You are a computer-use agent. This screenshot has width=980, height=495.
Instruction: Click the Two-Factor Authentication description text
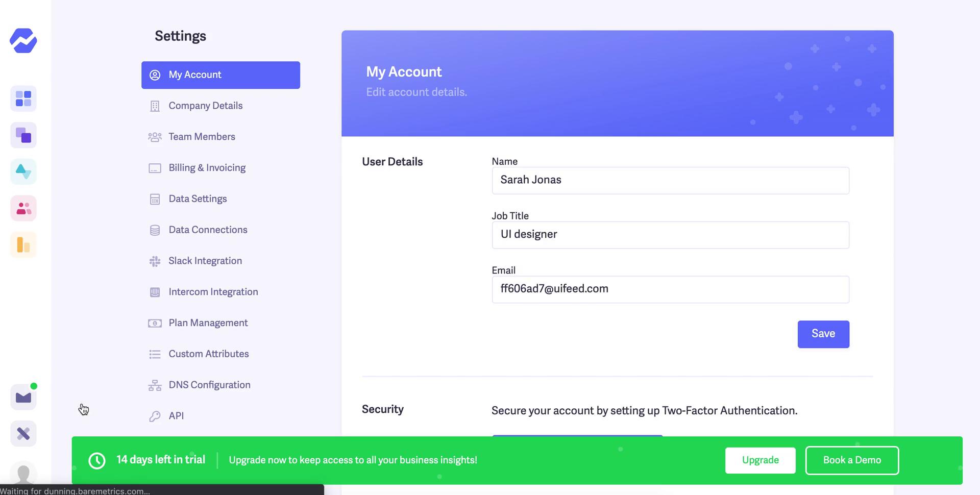[644, 411]
